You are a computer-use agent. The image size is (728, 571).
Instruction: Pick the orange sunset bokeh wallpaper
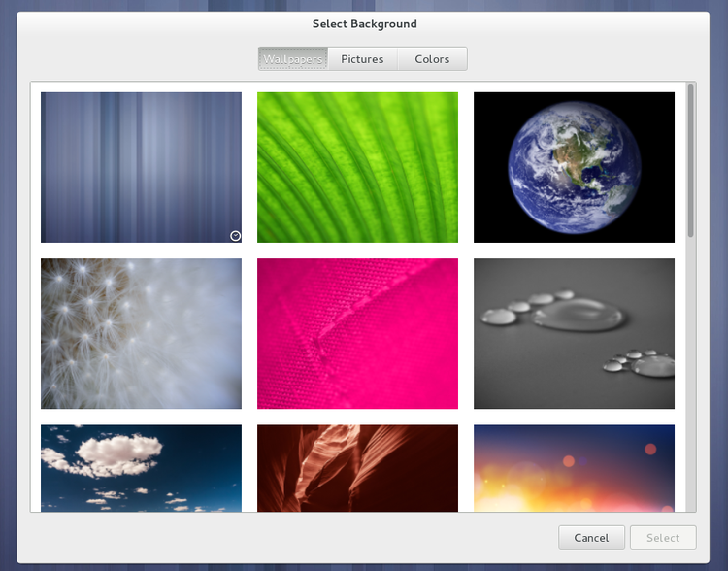pyautogui.click(x=574, y=467)
